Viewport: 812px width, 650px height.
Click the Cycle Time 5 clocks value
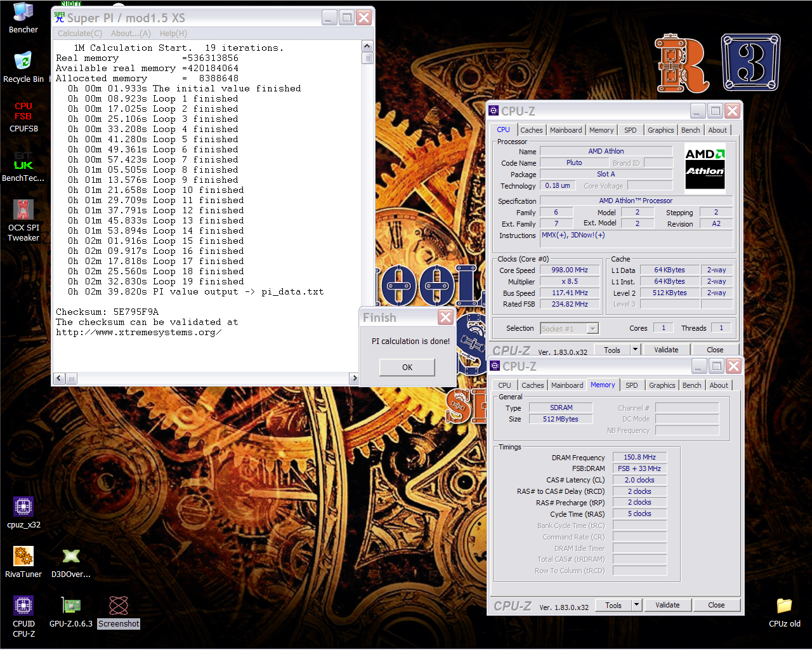point(639,514)
